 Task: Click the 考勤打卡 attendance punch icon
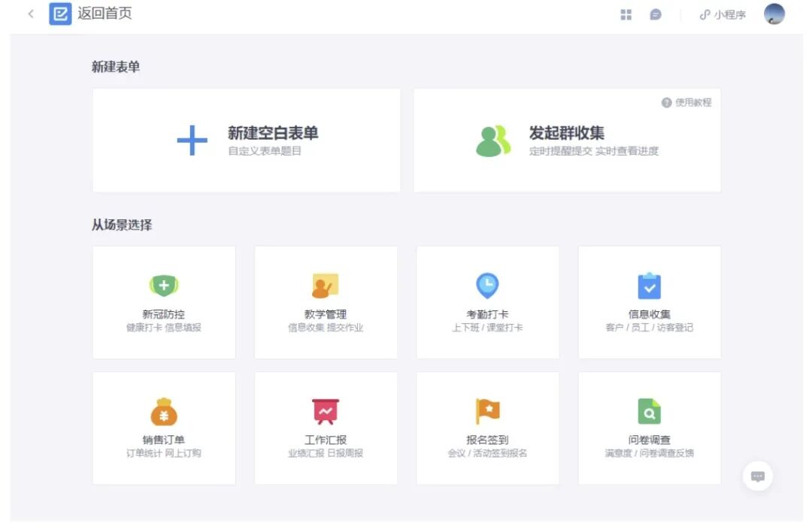(x=487, y=286)
